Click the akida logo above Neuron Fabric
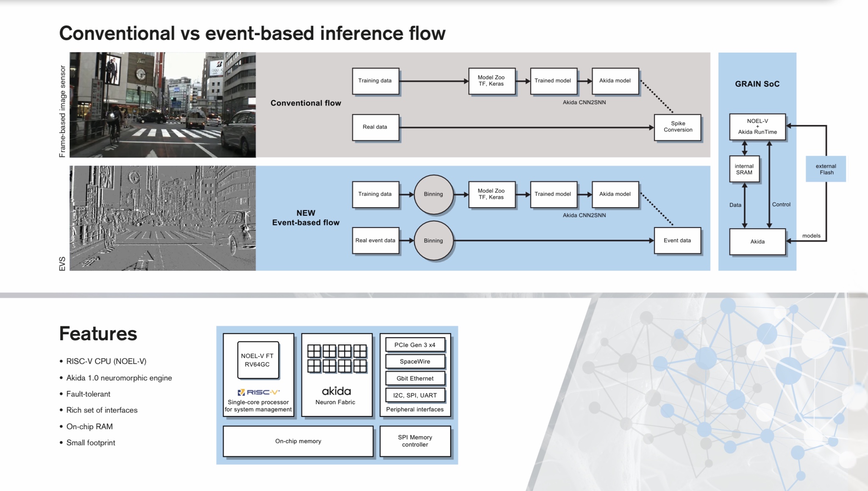The height and width of the screenshot is (491, 868). click(337, 391)
